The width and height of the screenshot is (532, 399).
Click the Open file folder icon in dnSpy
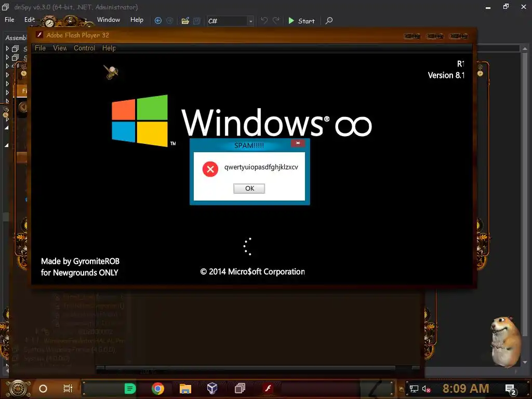click(x=185, y=21)
